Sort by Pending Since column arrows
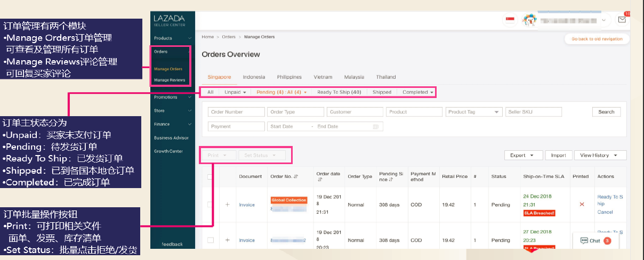Screen dimensions: 644x260 tap(392, 180)
